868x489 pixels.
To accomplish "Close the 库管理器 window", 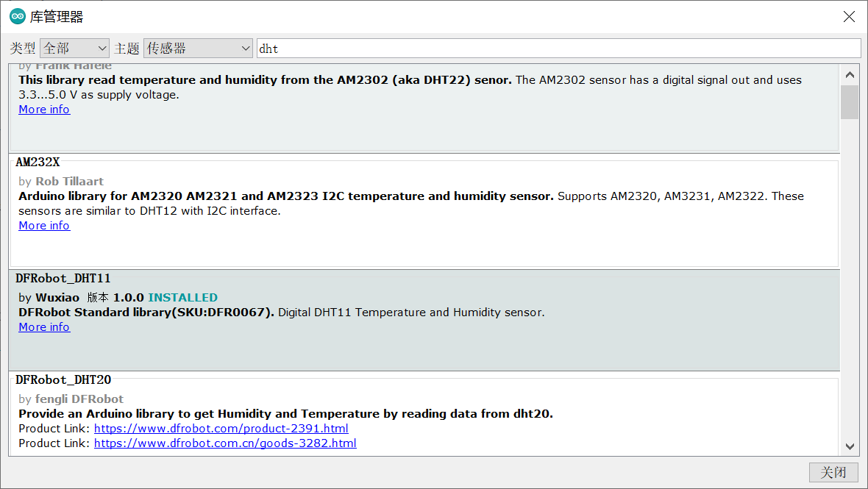I will [x=849, y=17].
